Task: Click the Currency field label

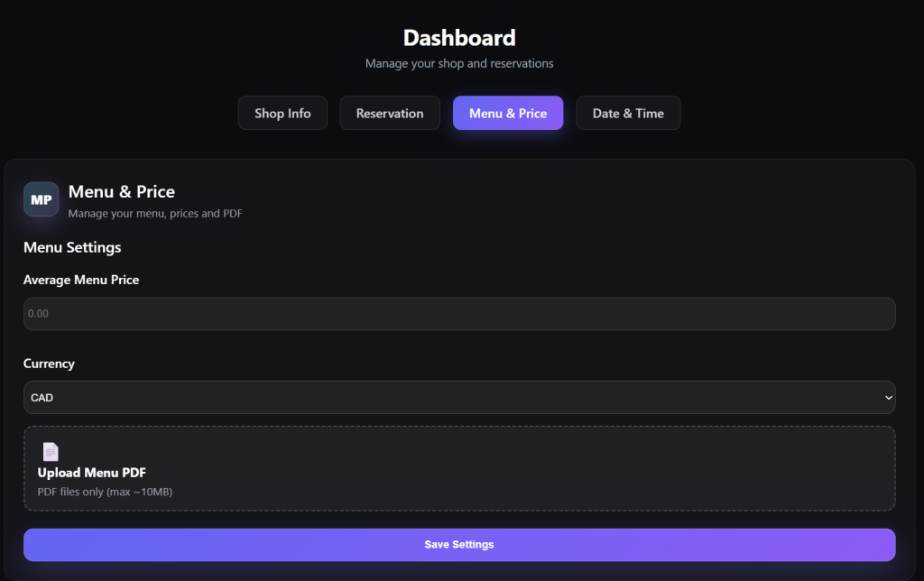Action: (49, 364)
